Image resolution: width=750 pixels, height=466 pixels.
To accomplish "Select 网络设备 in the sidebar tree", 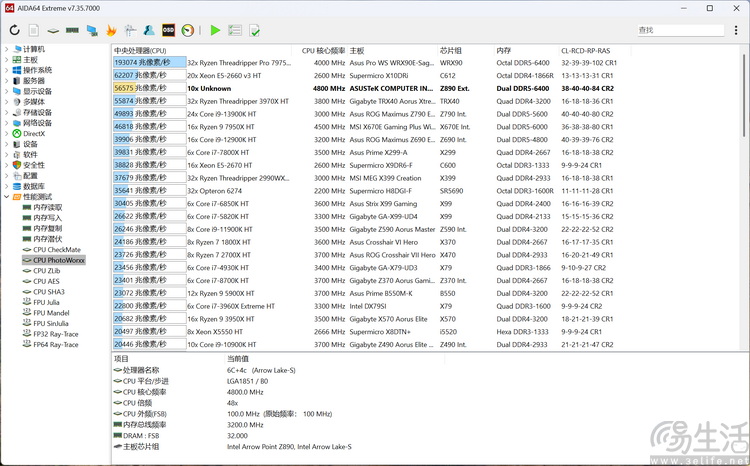I will pyautogui.click(x=37, y=122).
